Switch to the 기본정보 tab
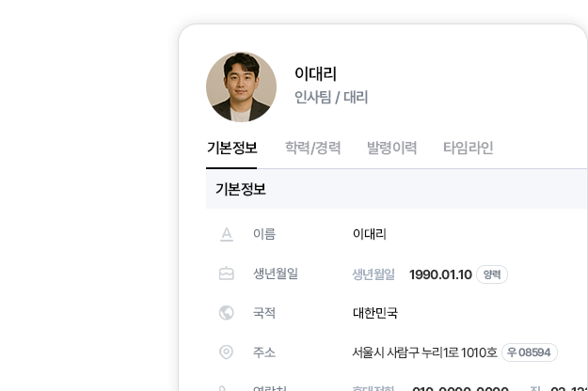This screenshot has height=391, width=588. coord(231,148)
